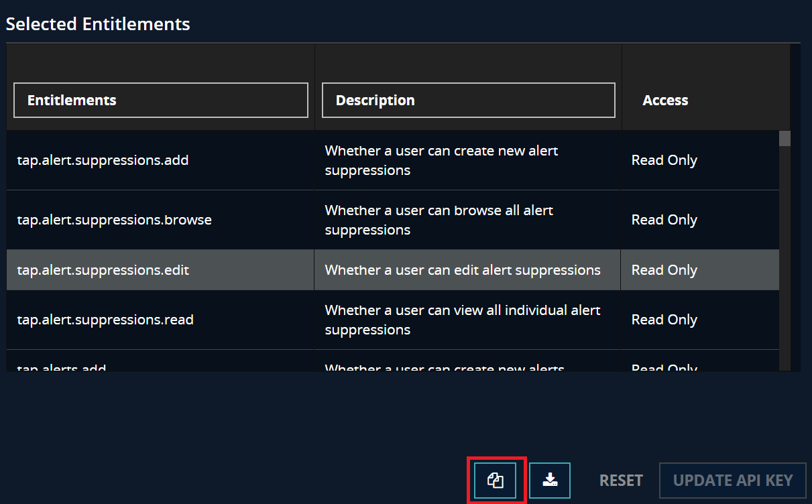The image size is (812, 504).
Task: Focus the Entitlements column filter field
Action: pos(161,101)
